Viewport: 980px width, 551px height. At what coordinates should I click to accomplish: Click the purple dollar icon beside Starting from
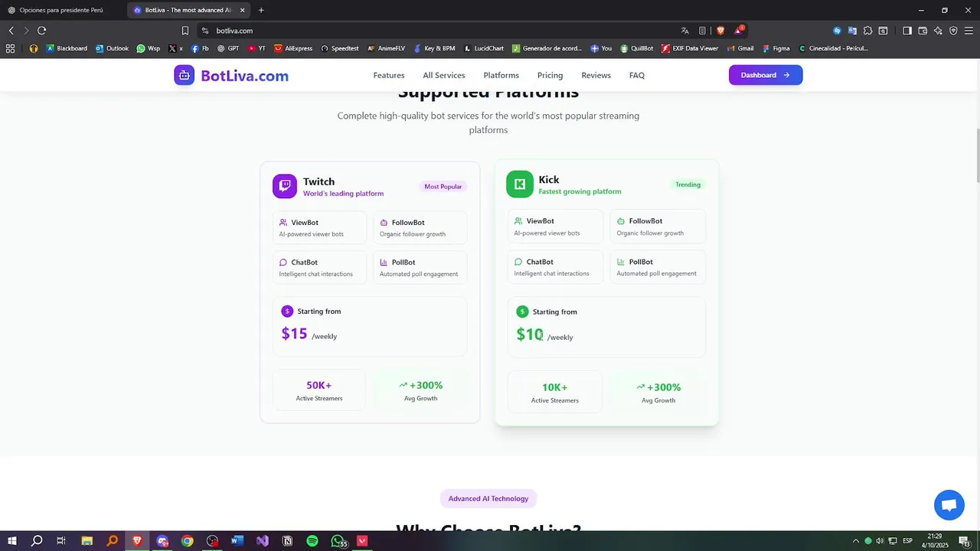click(287, 311)
